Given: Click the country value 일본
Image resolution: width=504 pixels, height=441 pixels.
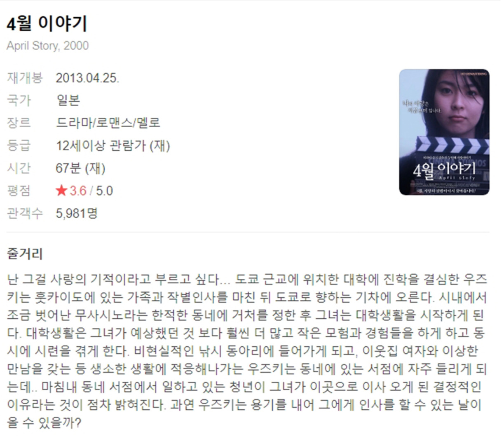Looking at the screenshot, I should click(68, 100).
